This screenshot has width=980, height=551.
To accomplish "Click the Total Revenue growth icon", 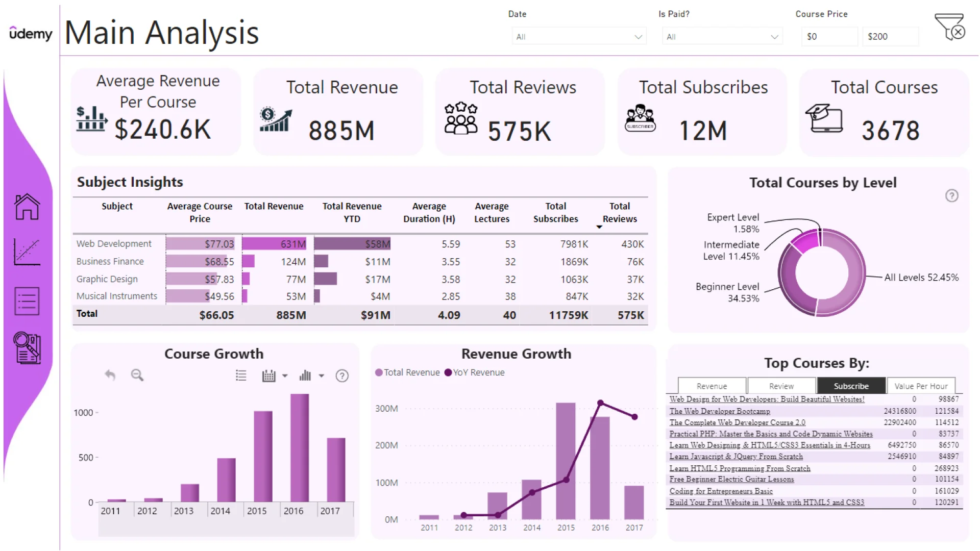I will tap(276, 120).
